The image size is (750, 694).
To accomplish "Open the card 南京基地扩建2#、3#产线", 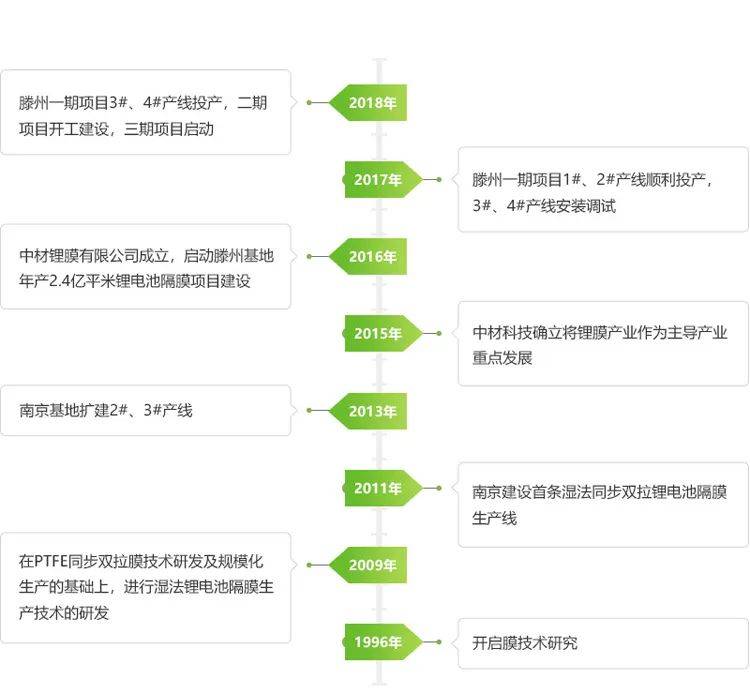I will (x=146, y=410).
